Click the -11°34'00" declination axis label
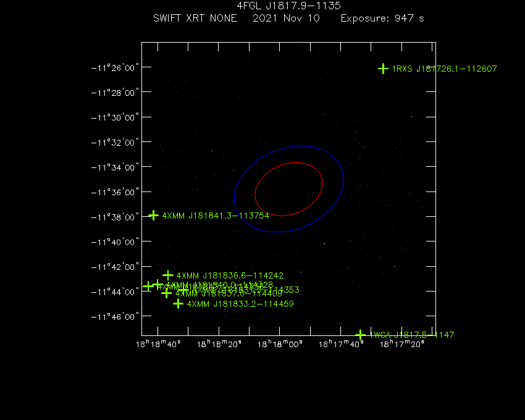 (x=115, y=167)
